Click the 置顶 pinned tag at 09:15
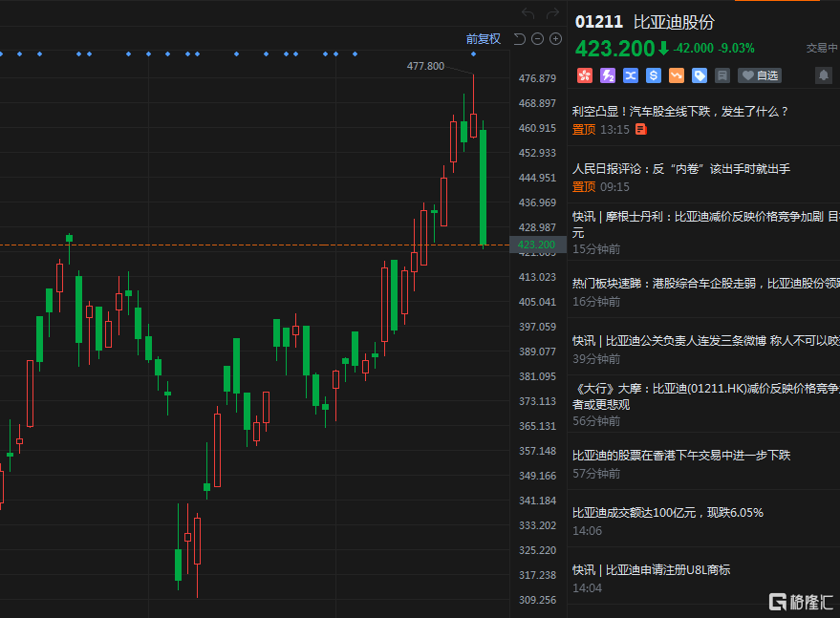Image resolution: width=840 pixels, height=618 pixels. tap(583, 187)
